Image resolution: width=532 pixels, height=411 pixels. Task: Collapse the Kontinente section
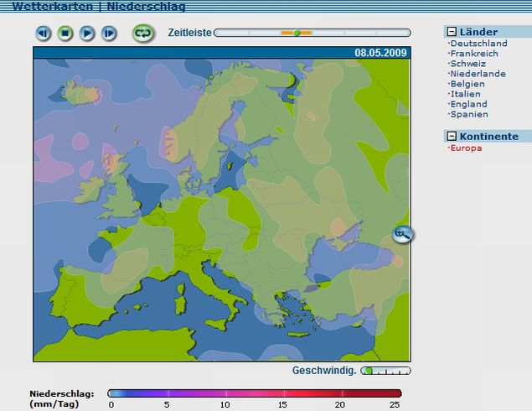tap(452, 136)
